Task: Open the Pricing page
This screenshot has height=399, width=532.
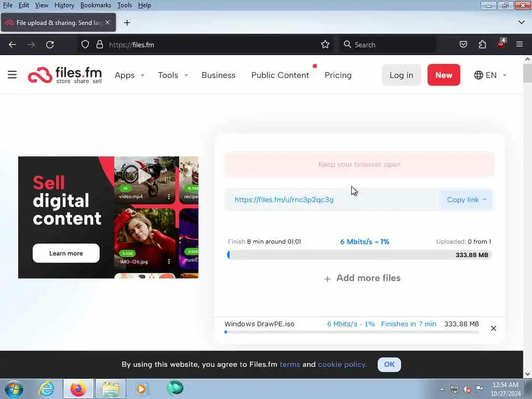Action: pyautogui.click(x=338, y=75)
